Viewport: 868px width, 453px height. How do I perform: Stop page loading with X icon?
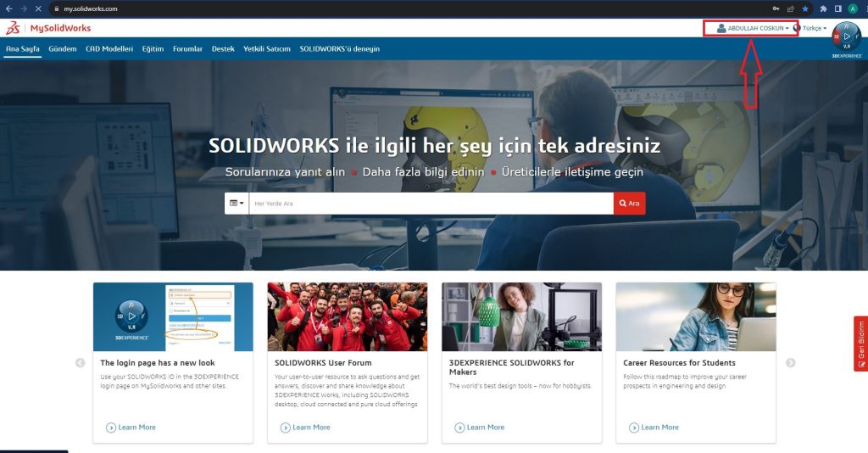point(38,8)
